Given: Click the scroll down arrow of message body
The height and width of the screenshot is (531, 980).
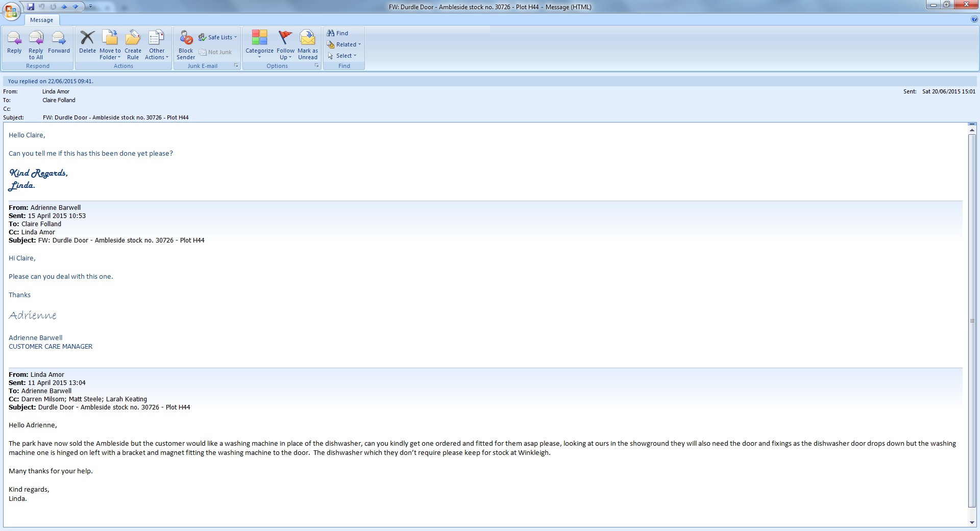Looking at the screenshot, I should tap(972, 522).
